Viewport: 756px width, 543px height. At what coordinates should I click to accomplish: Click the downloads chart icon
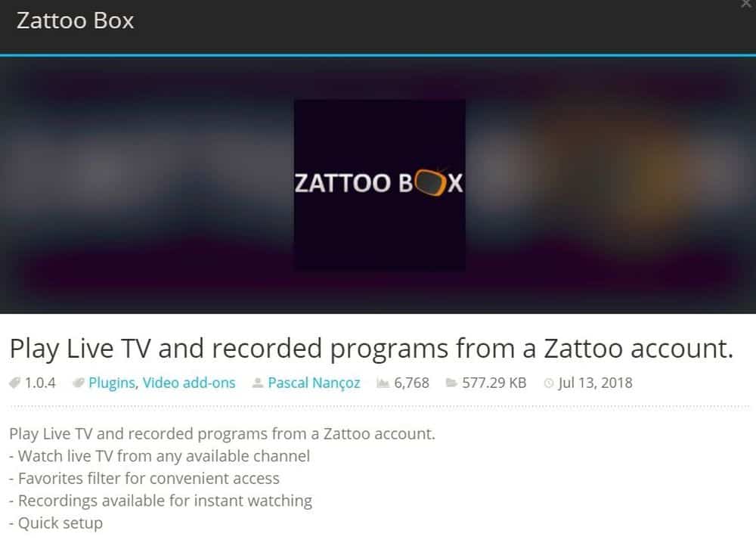[x=383, y=383]
